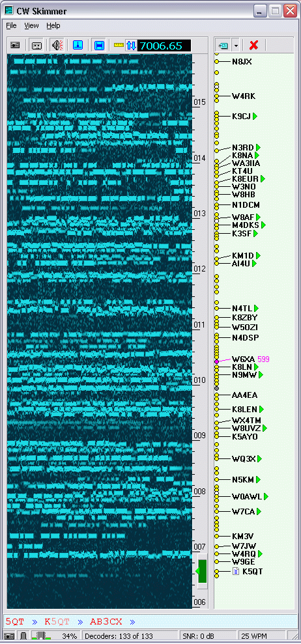Click the radio start/stop toolbar icon
This screenshot has height=644, width=301.
pos(15,45)
